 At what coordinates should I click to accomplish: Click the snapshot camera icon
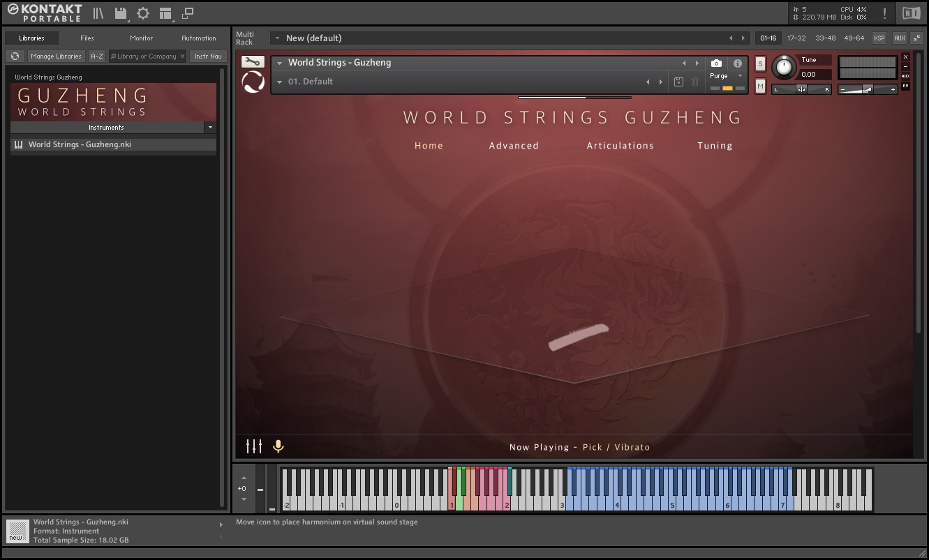[x=716, y=63]
